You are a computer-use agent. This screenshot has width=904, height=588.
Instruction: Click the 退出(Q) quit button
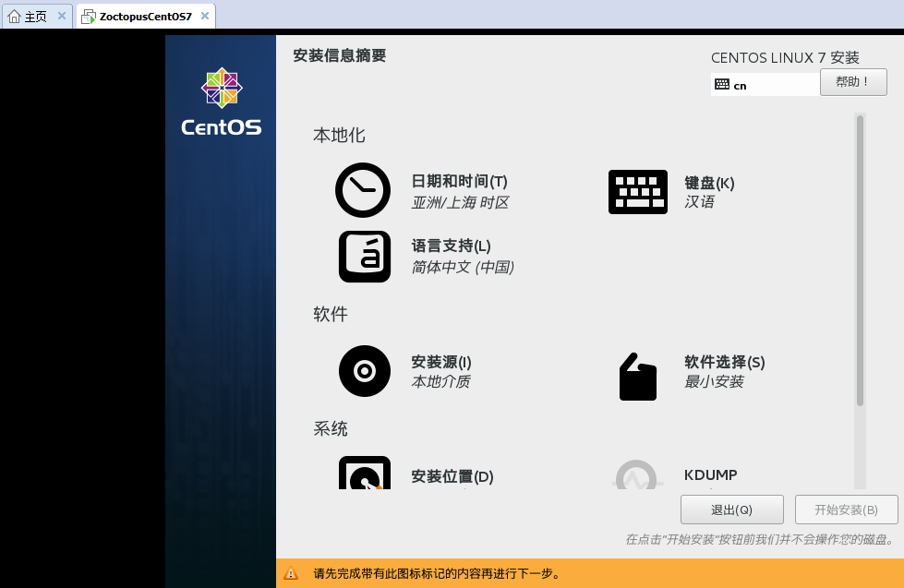[x=731, y=510]
